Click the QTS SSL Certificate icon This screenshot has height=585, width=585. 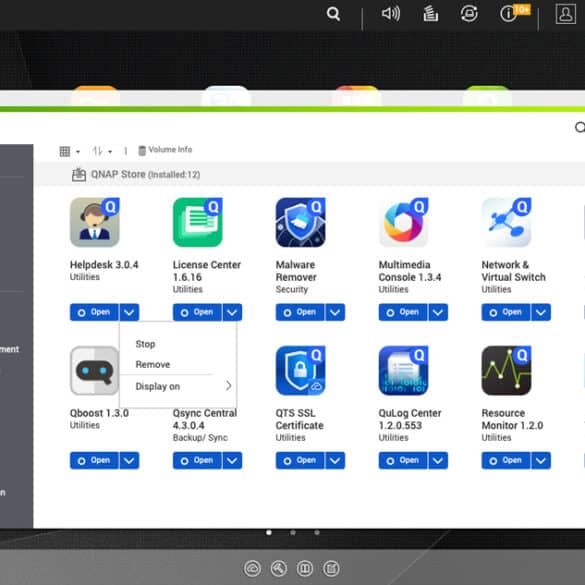(300, 370)
